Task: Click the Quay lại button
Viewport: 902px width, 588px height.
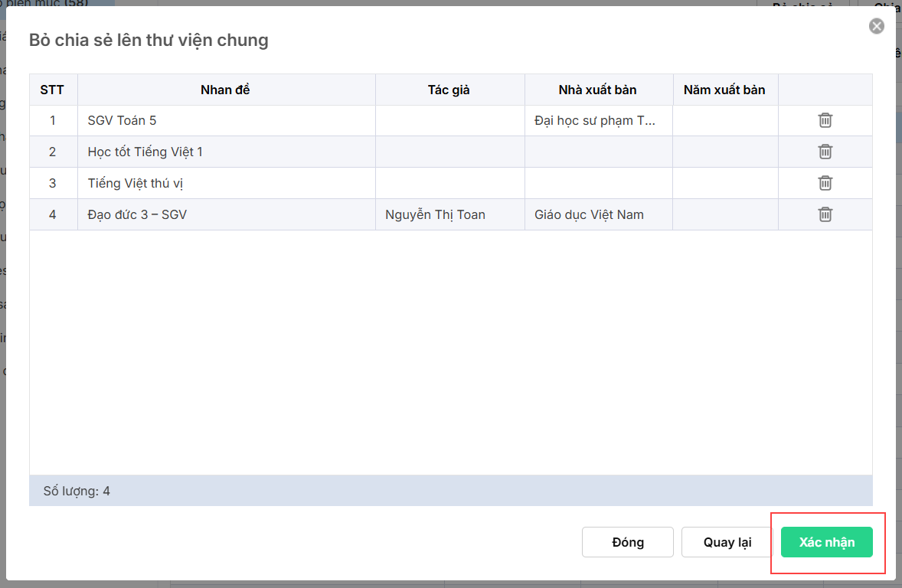Action: [727, 542]
